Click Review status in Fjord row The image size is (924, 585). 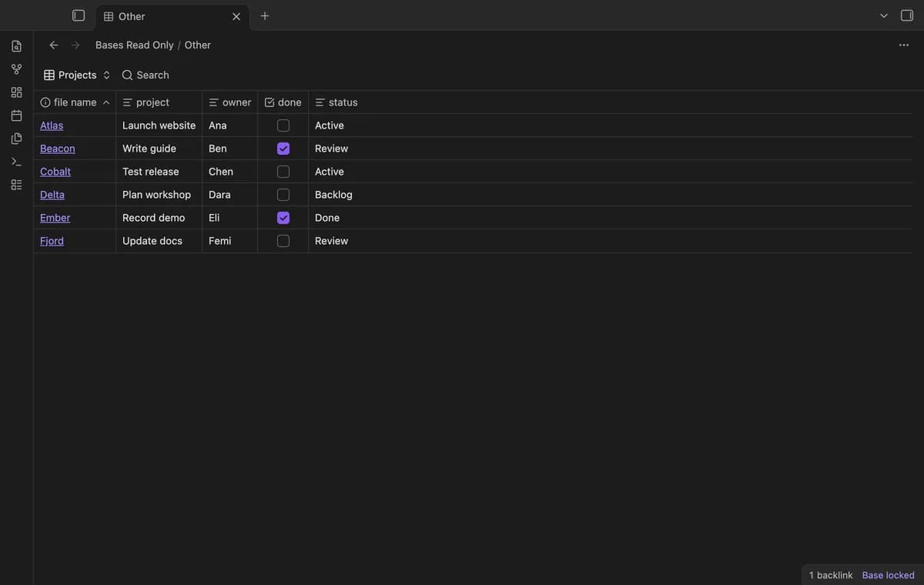coord(331,241)
